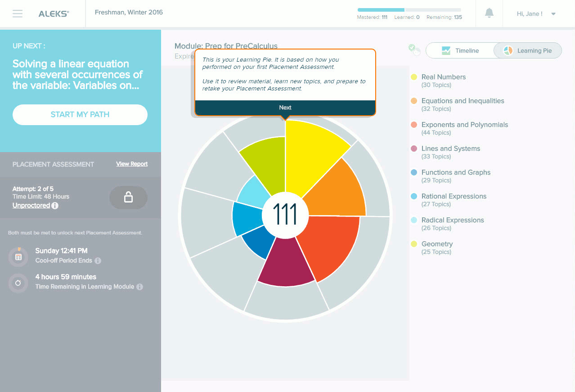Select the Exponents and Polynomials legend item
This screenshot has height=392, width=575.
459,128
